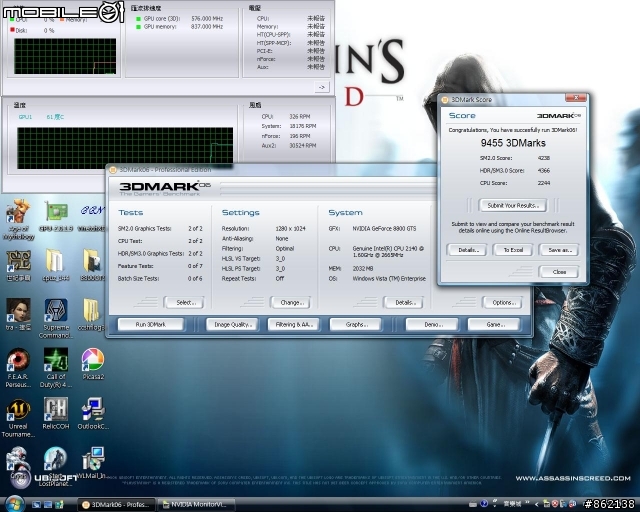Viewport: 640px width, 512px height.
Task: Open the Filtering & AA dialog
Action: pyautogui.click(x=293, y=325)
